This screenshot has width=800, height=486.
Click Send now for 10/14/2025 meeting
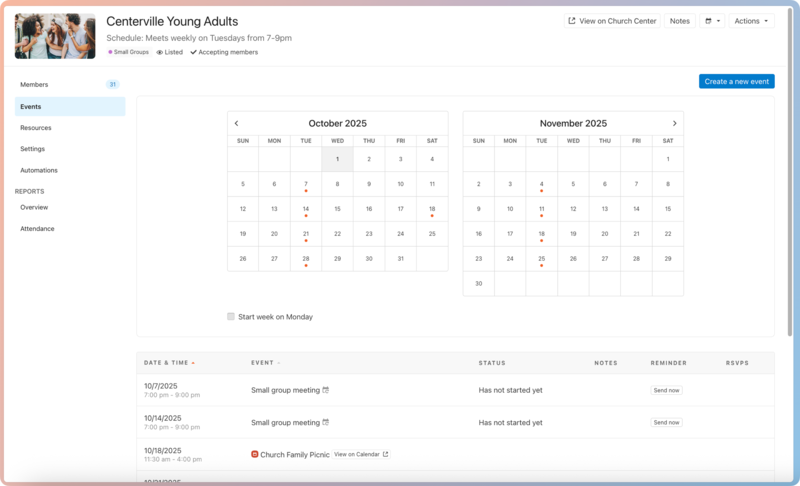[x=666, y=422]
